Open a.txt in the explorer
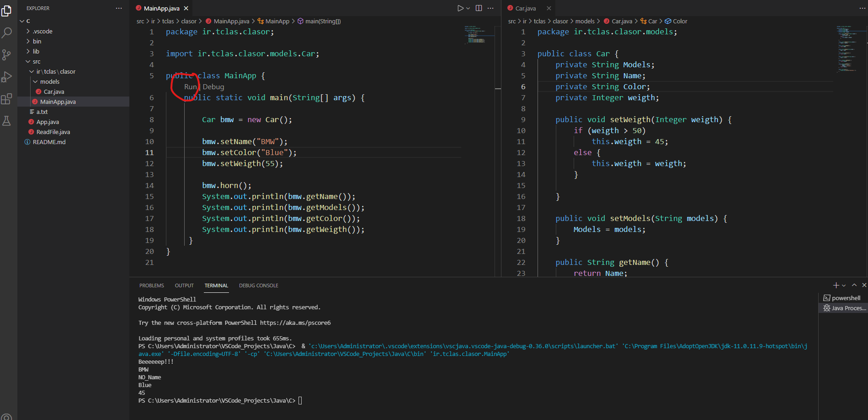Viewport: 868px width, 420px height. coord(42,112)
